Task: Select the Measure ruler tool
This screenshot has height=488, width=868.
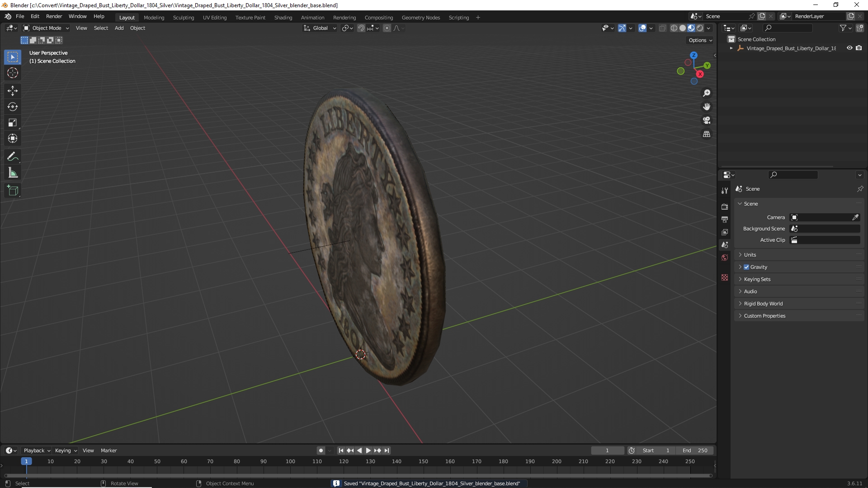Action: (13, 173)
